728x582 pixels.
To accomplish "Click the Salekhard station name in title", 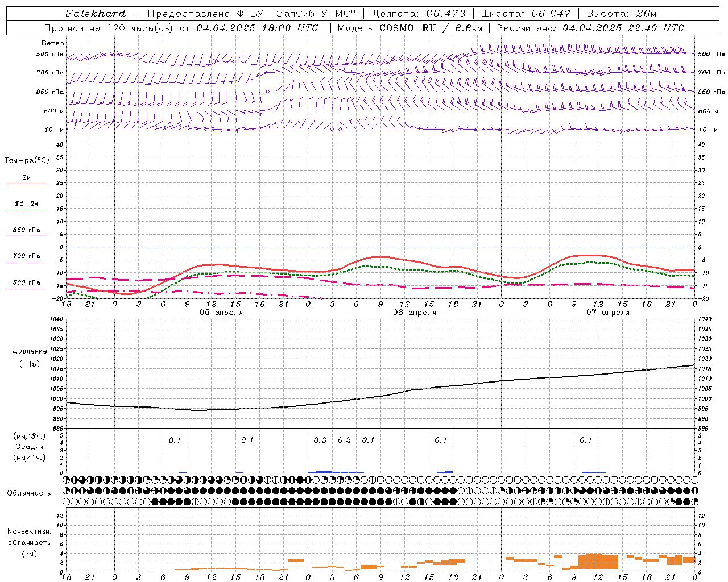I will pyautogui.click(x=96, y=14).
